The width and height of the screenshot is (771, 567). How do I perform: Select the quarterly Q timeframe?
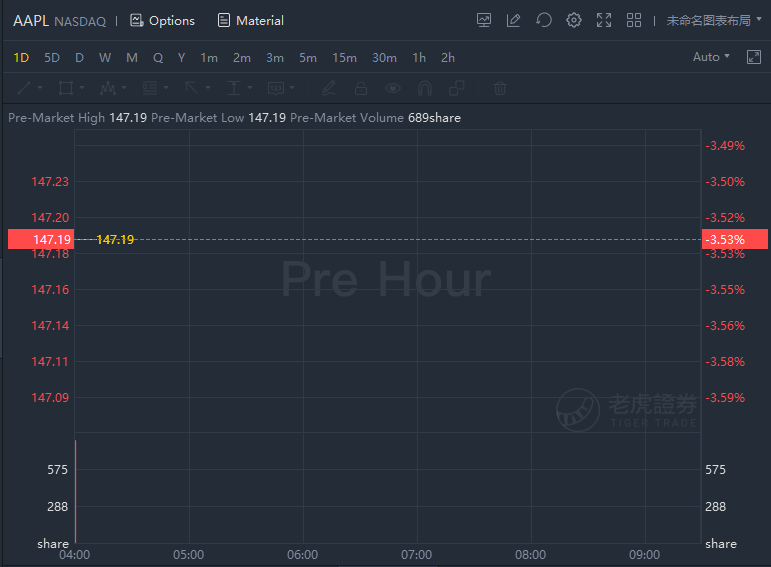(158, 58)
